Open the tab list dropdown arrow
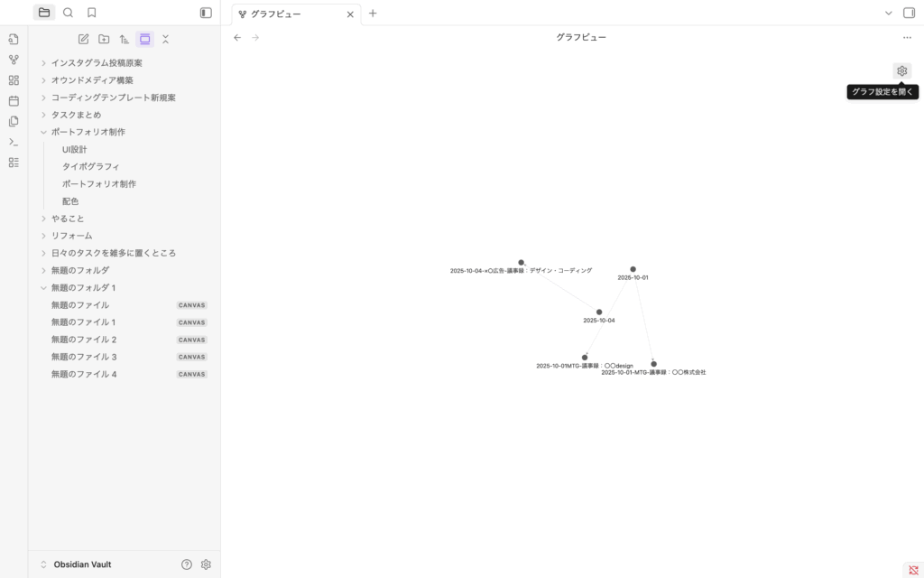The height and width of the screenshot is (578, 924). tap(889, 13)
